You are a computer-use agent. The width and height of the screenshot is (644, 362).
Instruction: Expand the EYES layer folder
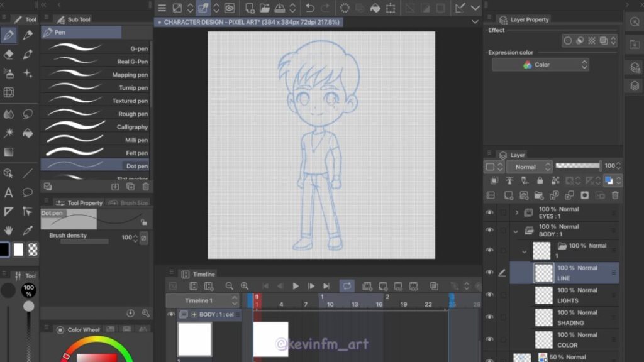click(517, 212)
